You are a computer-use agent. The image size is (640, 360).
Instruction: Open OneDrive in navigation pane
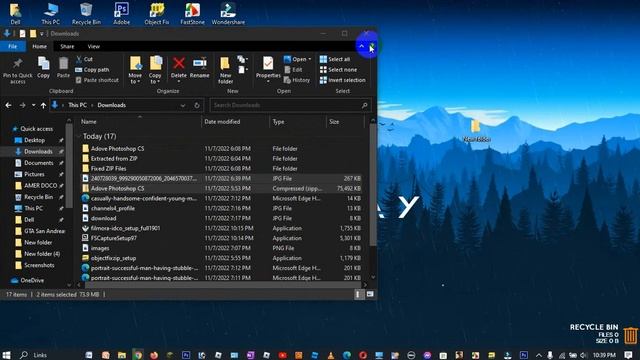tap(32, 280)
